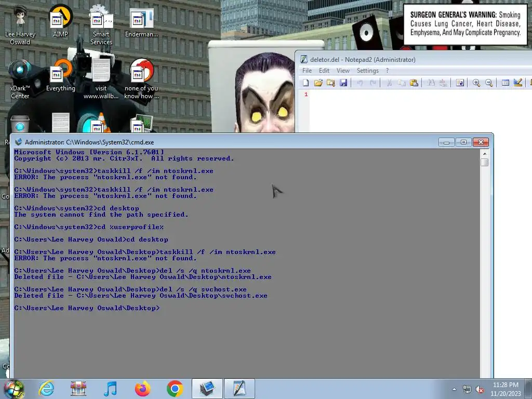Open the music note app on the taskbar
Viewport: 532px width, 399px height.
coord(110,389)
